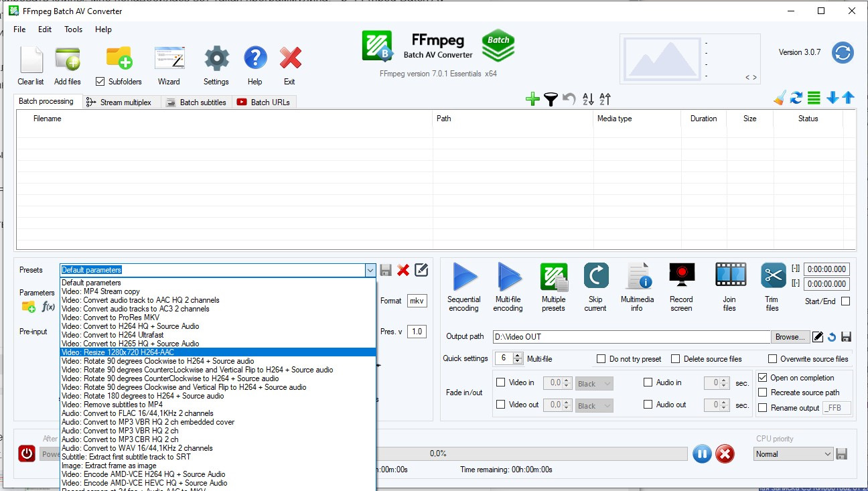Click the blue Help question mark icon

[x=255, y=59]
